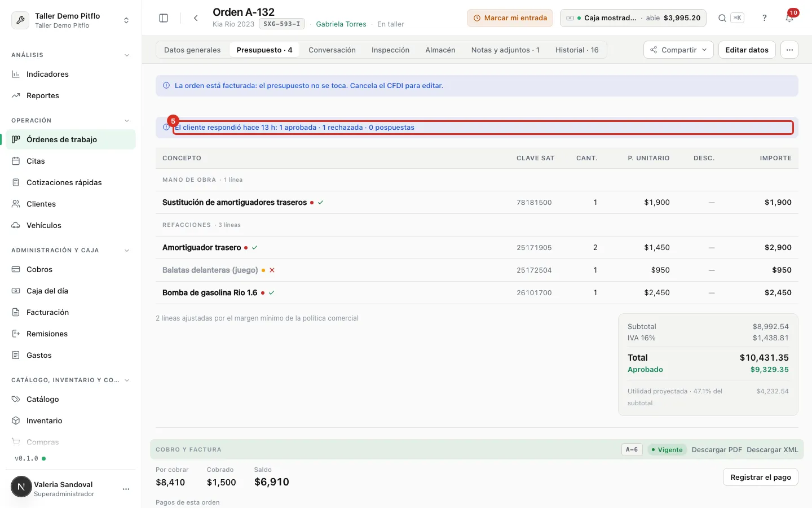Click the Balatas delanteras (juego) line

(476, 270)
